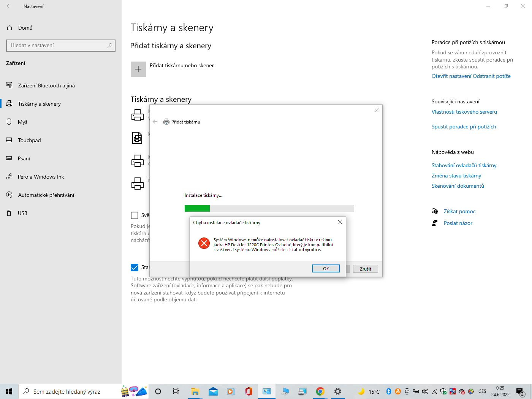Image resolution: width=532 pixels, height=399 pixels.
Task: Click the plus icon to add a printer
Action: tap(138, 69)
